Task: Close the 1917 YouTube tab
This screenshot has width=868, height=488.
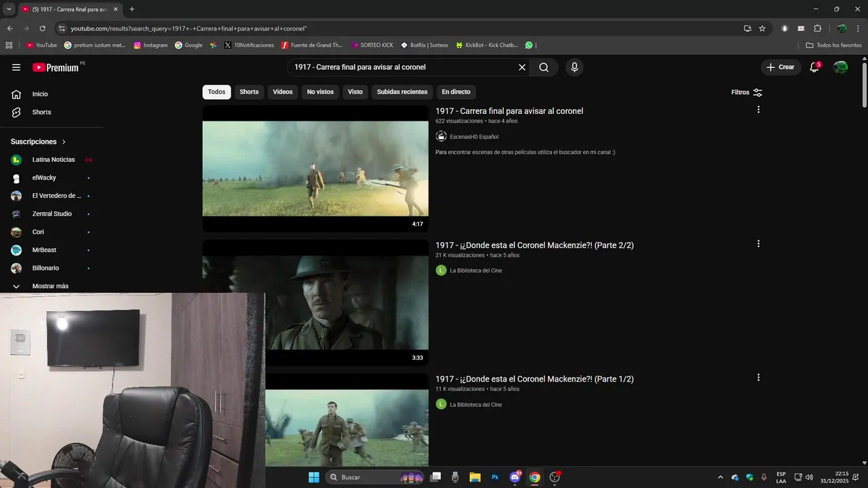Action: click(115, 9)
